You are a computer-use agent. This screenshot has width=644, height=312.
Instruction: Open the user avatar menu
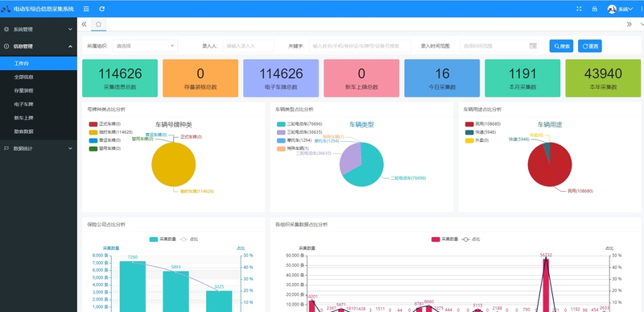click(620, 9)
